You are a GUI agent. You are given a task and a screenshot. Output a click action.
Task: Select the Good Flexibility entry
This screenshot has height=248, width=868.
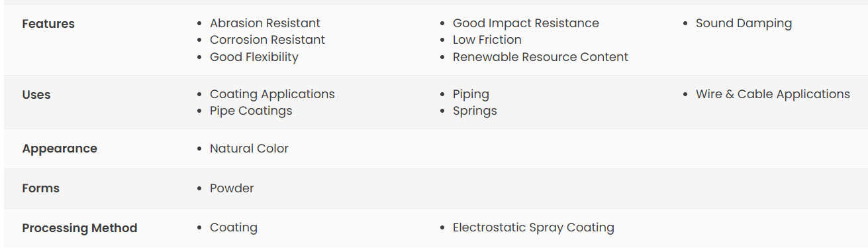pos(254,57)
